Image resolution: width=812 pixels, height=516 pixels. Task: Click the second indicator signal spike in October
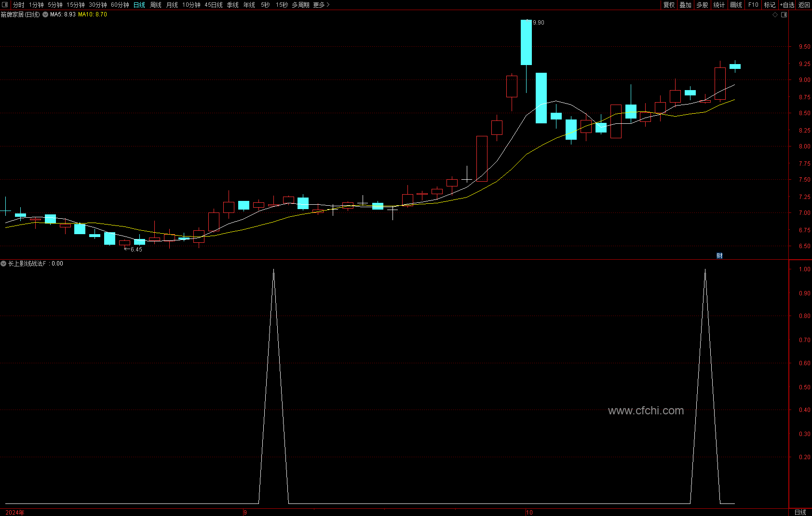coord(705,385)
